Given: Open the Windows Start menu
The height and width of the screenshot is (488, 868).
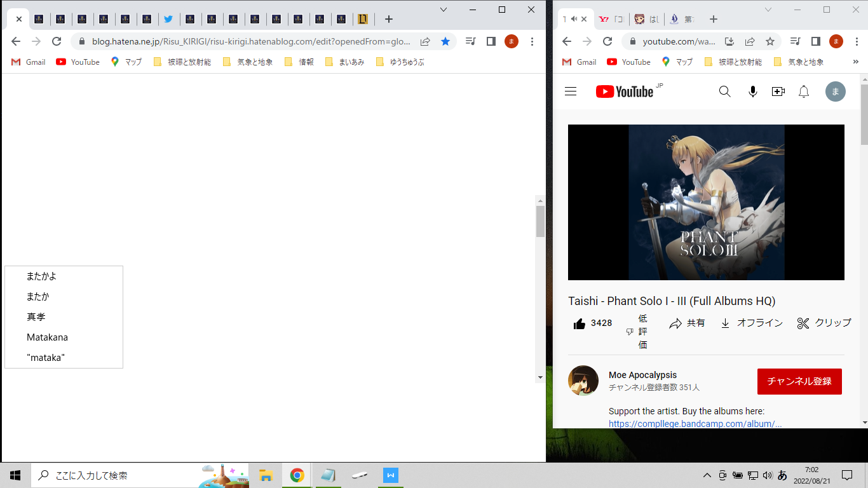Looking at the screenshot, I should click(x=15, y=475).
